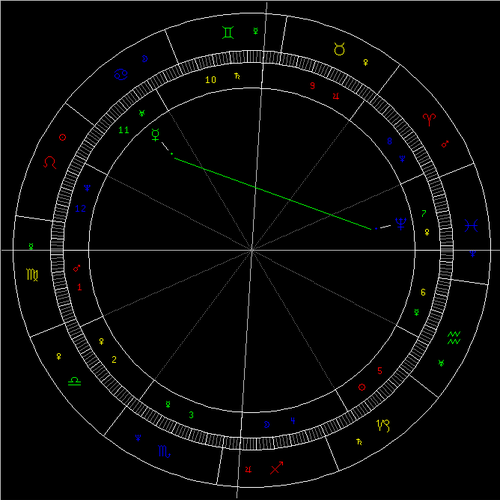Viewport: 500px width, 500px height.
Task: Select the yellow Capricorn sign glyph
Action: click(x=383, y=425)
